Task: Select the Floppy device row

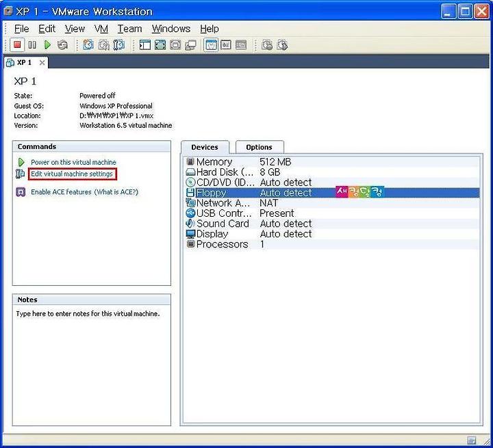Action: click(332, 193)
